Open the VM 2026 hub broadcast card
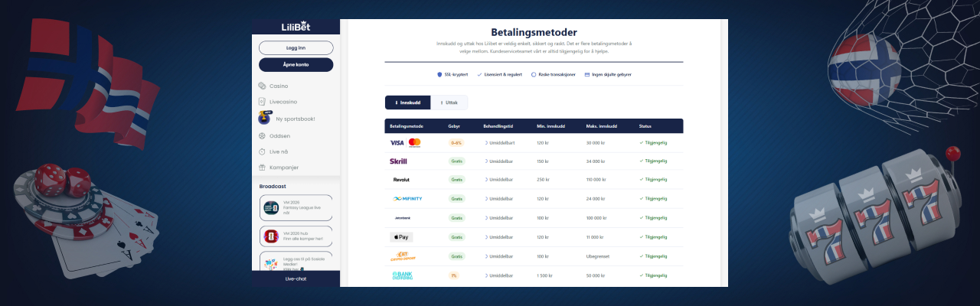Viewport: 980px width, 306px height. [296, 238]
